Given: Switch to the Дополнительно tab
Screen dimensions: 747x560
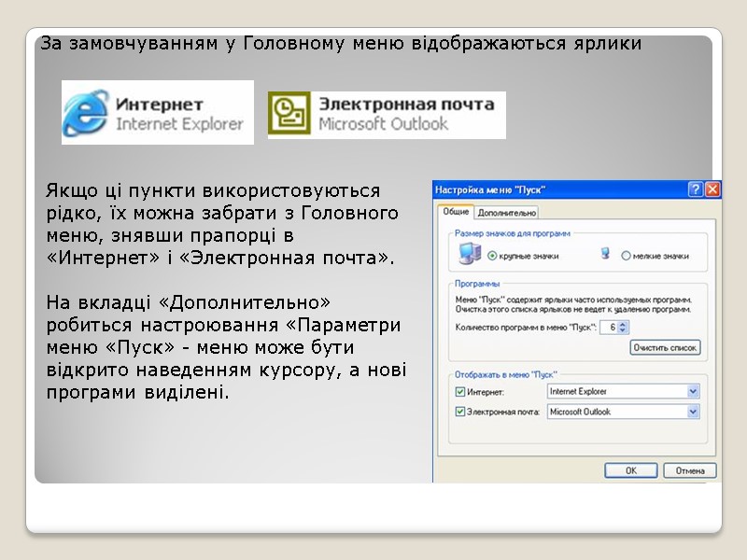Looking at the screenshot, I should [506, 213].
